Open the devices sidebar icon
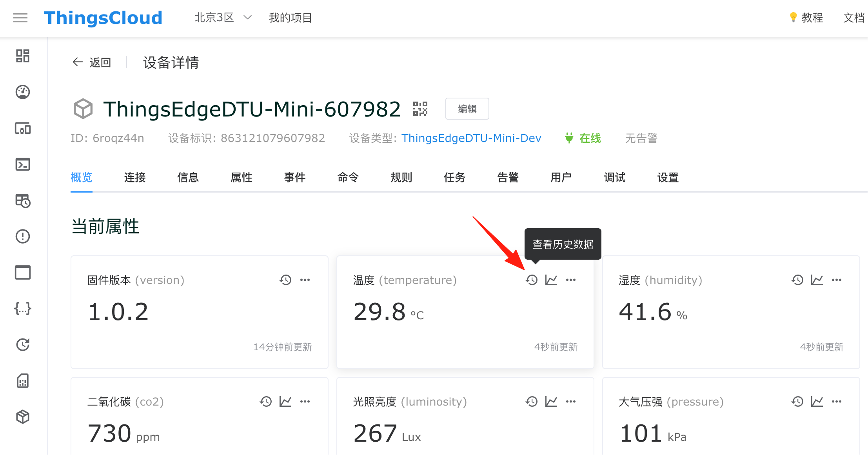868x455 pixels. point(23,128)
